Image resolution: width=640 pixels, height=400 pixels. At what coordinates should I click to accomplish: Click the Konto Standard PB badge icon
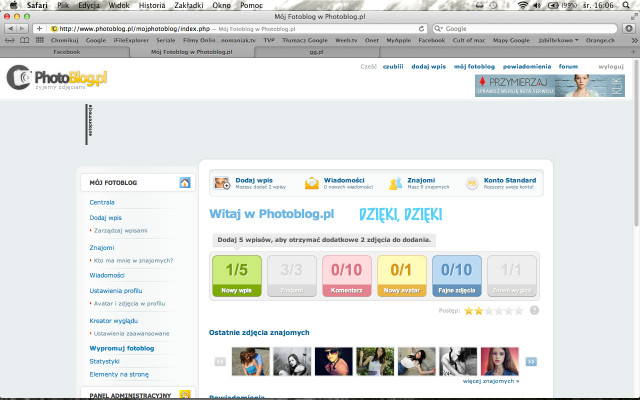coord(472,184)
